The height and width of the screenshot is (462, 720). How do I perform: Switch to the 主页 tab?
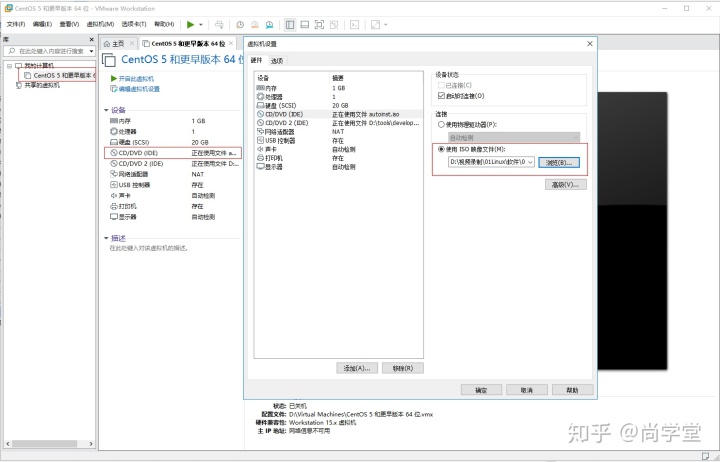click(x=118, y=44)
